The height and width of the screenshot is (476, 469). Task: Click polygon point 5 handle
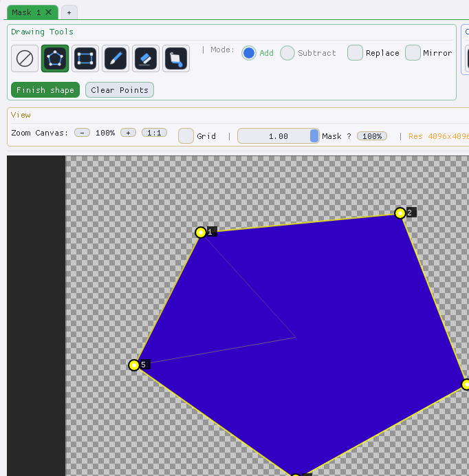pos(134,365)
